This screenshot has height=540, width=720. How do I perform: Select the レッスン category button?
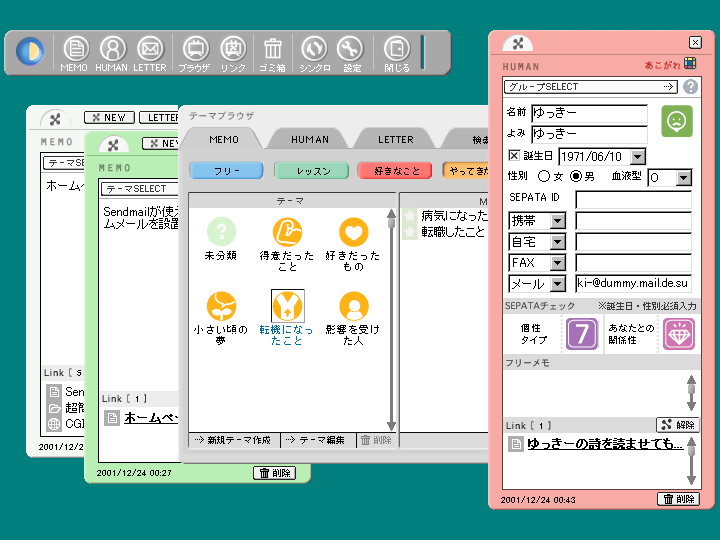312,171
